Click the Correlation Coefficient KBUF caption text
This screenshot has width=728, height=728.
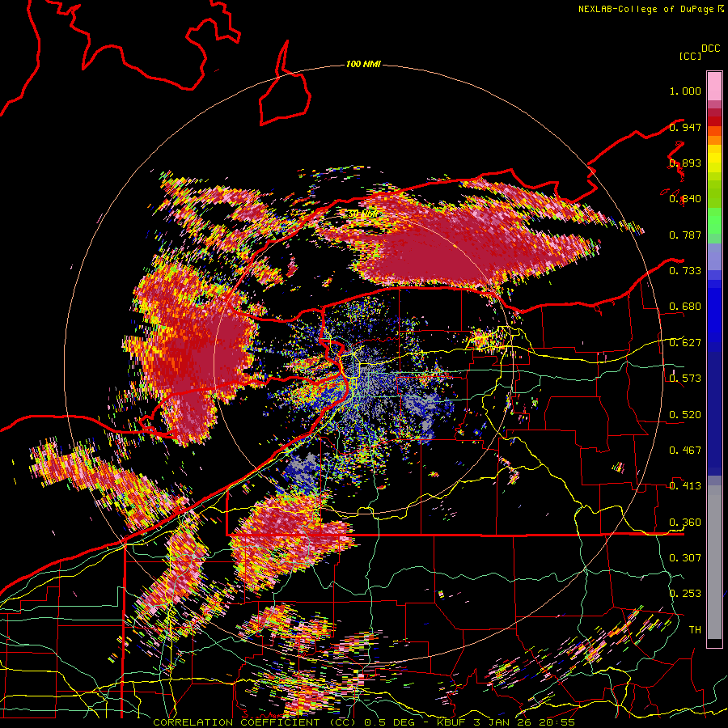(364, 722)
